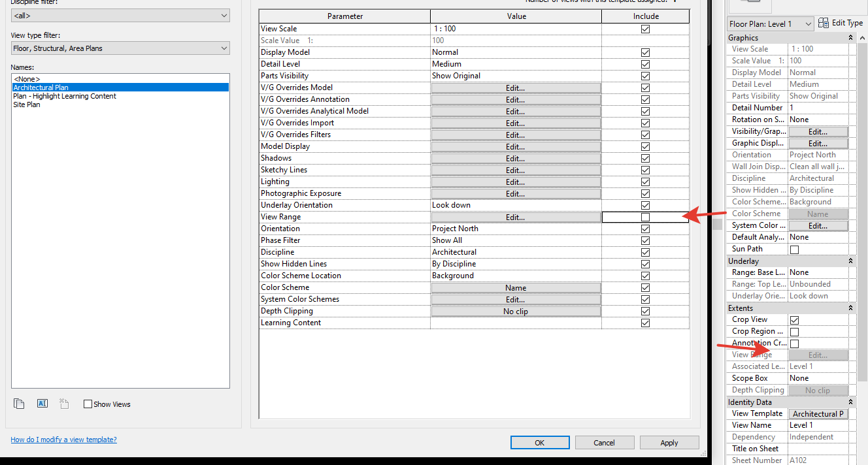Select the Site Plan template
868x465 pixels.
(26, 104)
